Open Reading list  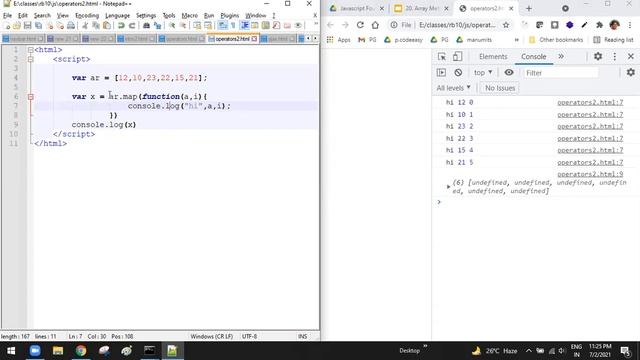[x=613, y=40]
